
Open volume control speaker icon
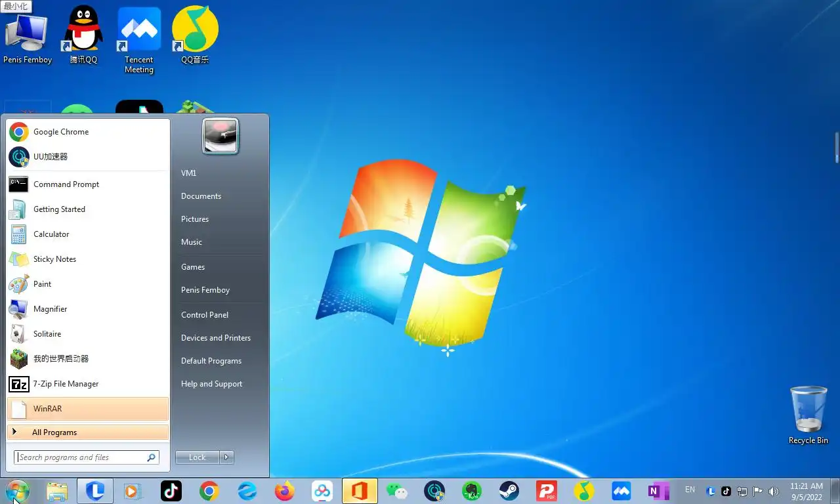(774, 491)
